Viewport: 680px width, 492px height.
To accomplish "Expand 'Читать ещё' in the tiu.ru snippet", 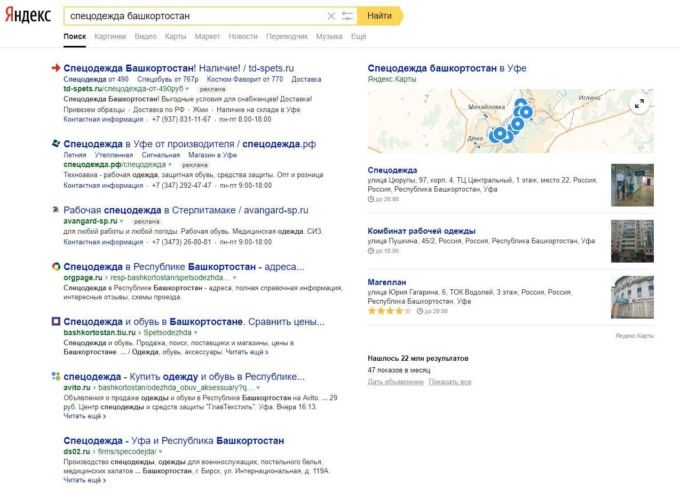I will pyautogui.click(x=247, y=352).
